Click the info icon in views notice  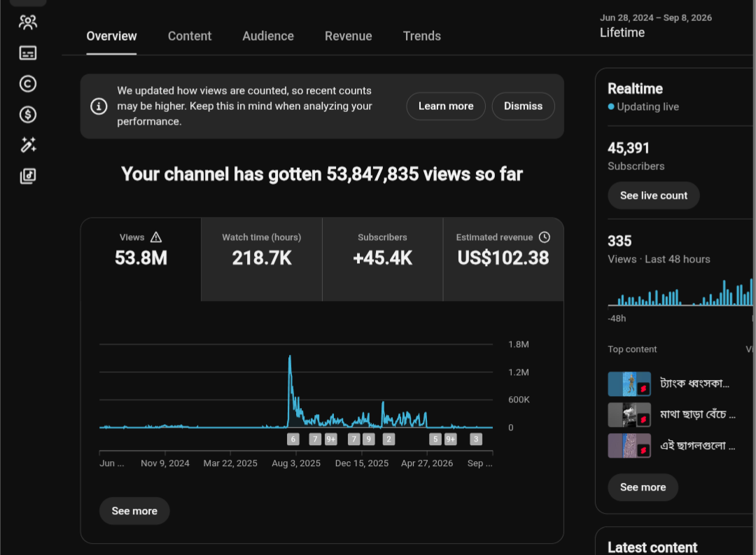coord(99,106)
